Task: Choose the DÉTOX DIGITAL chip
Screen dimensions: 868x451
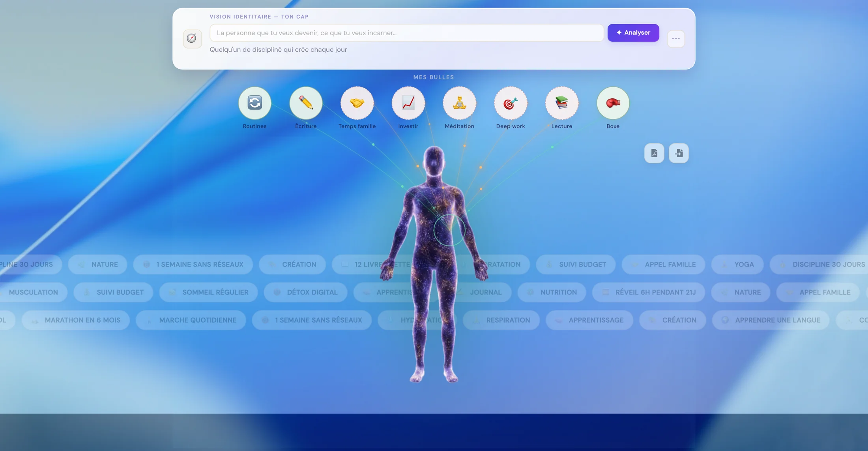Action: tap(305, 292)
